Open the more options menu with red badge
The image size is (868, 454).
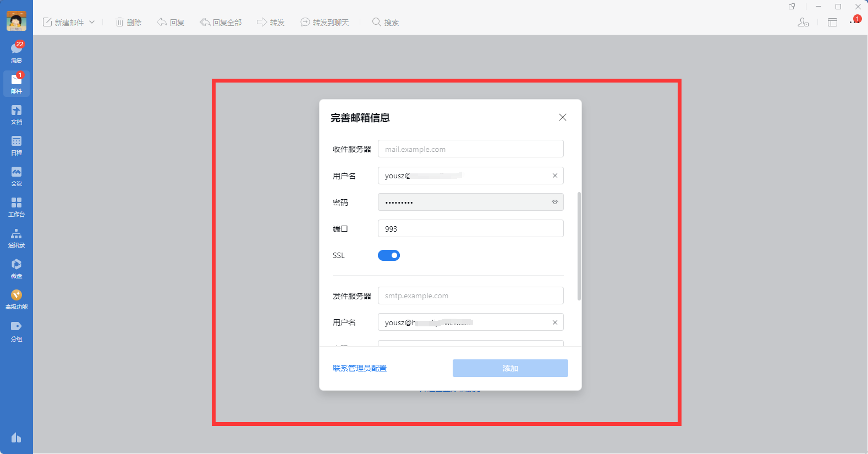854,22
